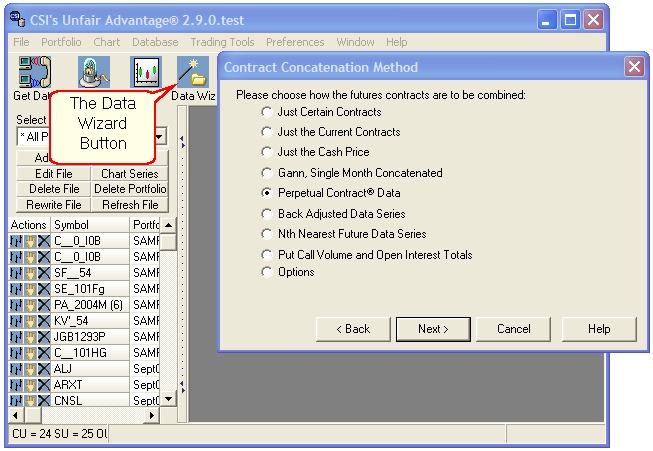653x451 pixels.
Task: Close the Contract Concatenation Method dialog
Action: [634, 67]
